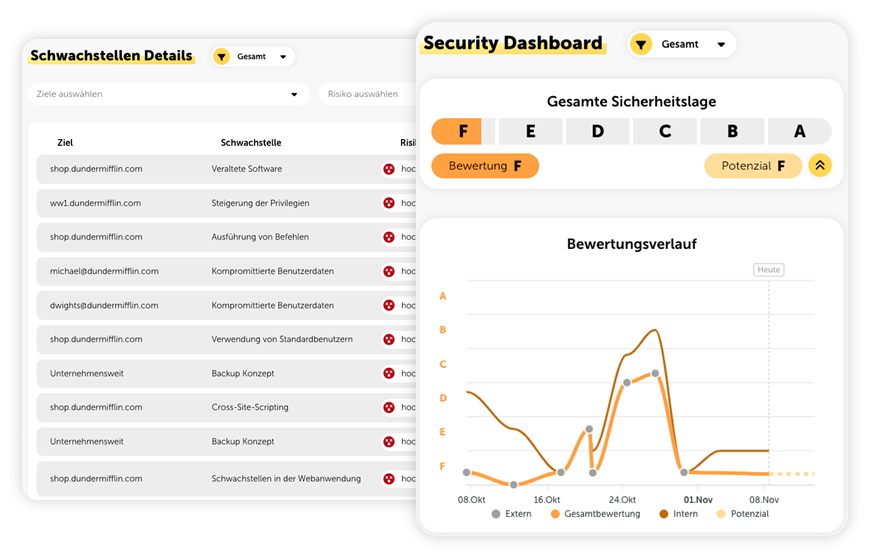Toggle the Potenzial legend color swatch
The image size is (870, 558).
[x=723, y=514]
